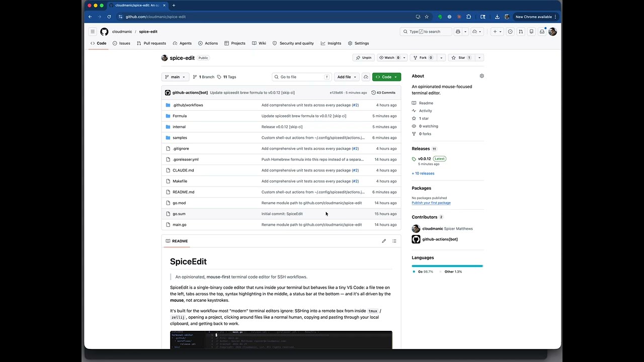Open the README outline icon

tap(394, 241)
